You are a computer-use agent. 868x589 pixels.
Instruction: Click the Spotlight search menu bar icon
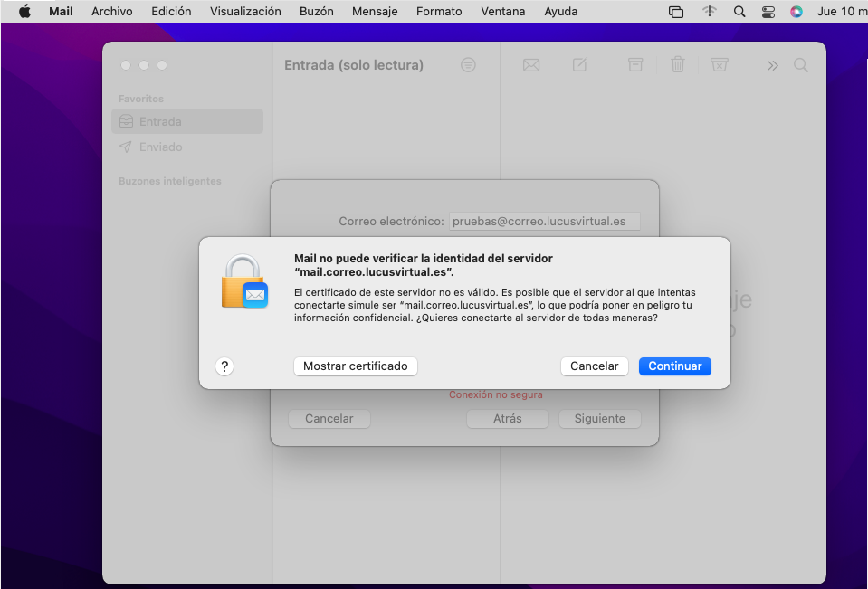(739, 12)
